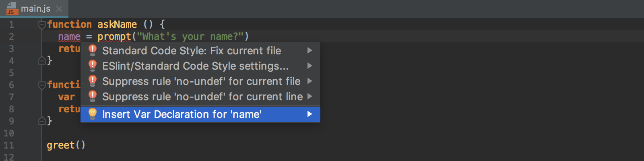Click line number 11 in the gutter
The height and width of the screenshot is (161, 644).
pyautogui.click(x=9, y=145)
